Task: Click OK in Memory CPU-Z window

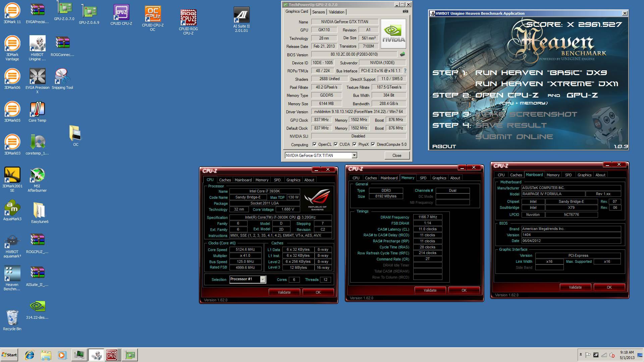Action: pos(464,290)
